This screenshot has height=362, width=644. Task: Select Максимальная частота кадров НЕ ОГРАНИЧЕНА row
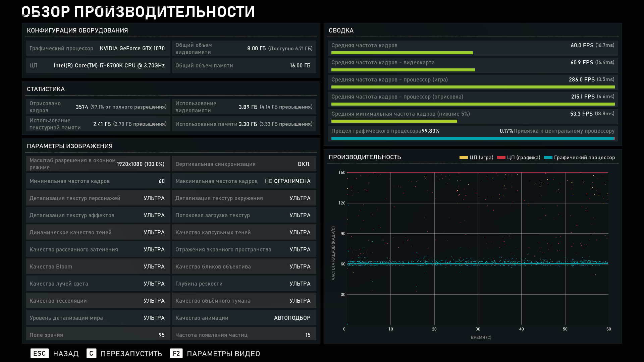(x=244, y=181)
